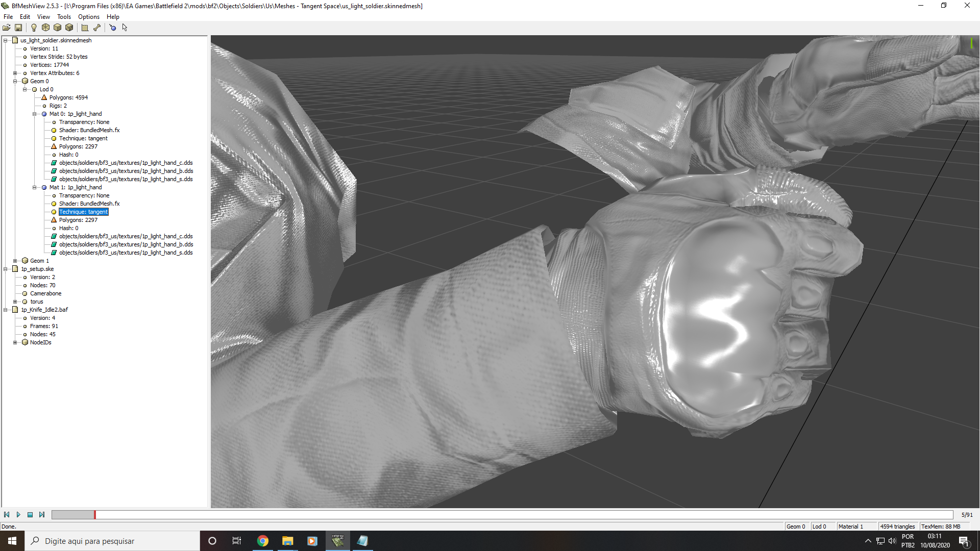
Task: Collapse the Geom 0 node
Action: (x=15, y=81)
